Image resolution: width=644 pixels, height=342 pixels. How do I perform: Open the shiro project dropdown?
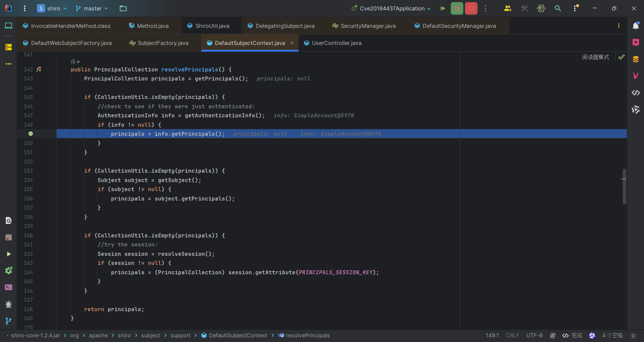[52, 8]
